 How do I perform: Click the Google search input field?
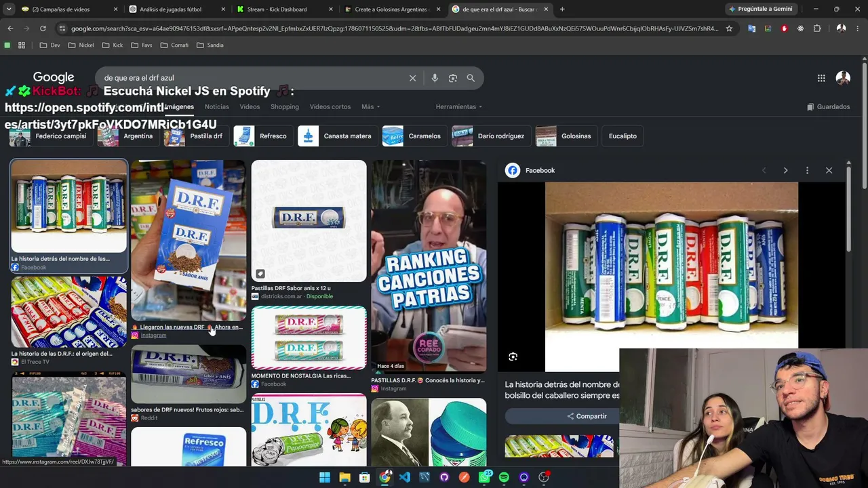click(251, 78)
